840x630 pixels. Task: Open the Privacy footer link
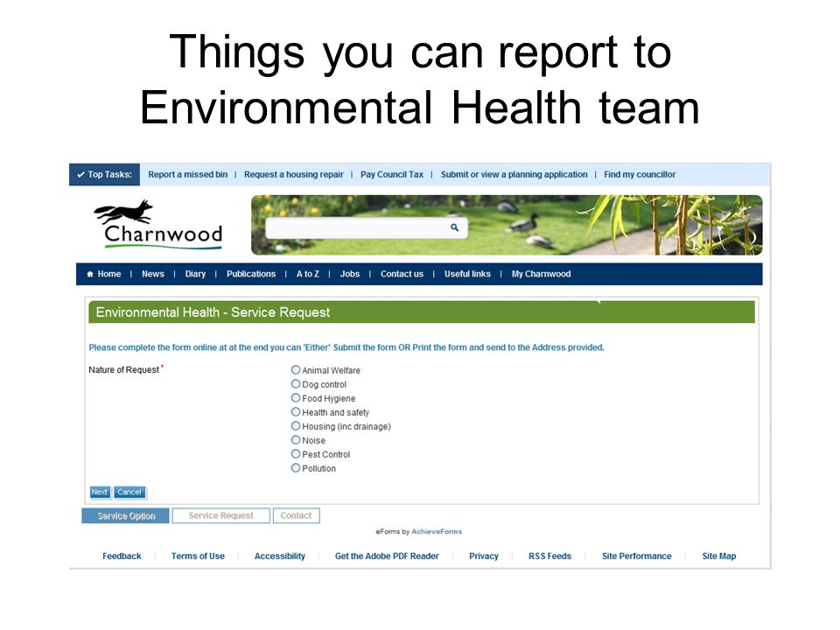point(484,556)
